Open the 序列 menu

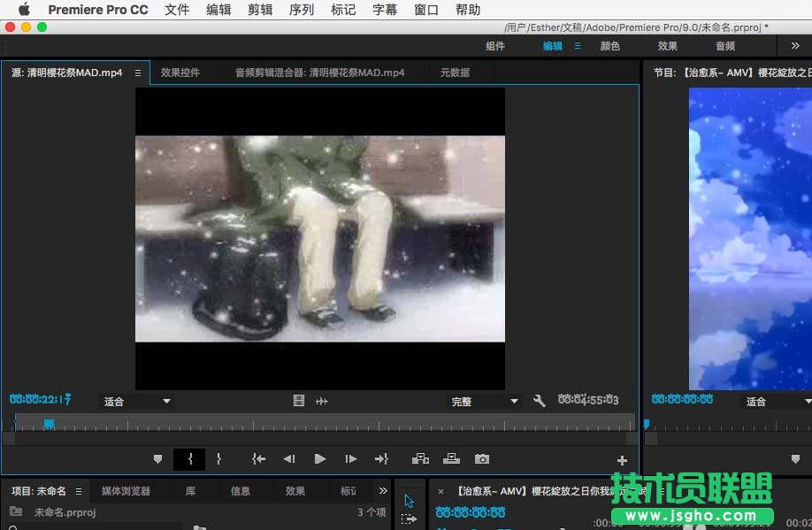click(x=302, y=10)
